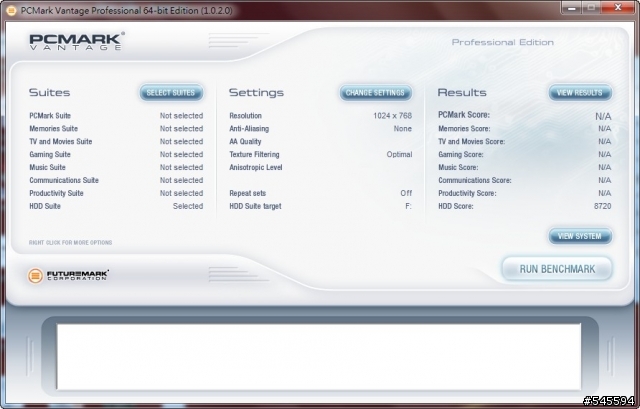Click the Memories Suite label
Viewport: 640px width, 409px height.
click(x=53, y=129)
